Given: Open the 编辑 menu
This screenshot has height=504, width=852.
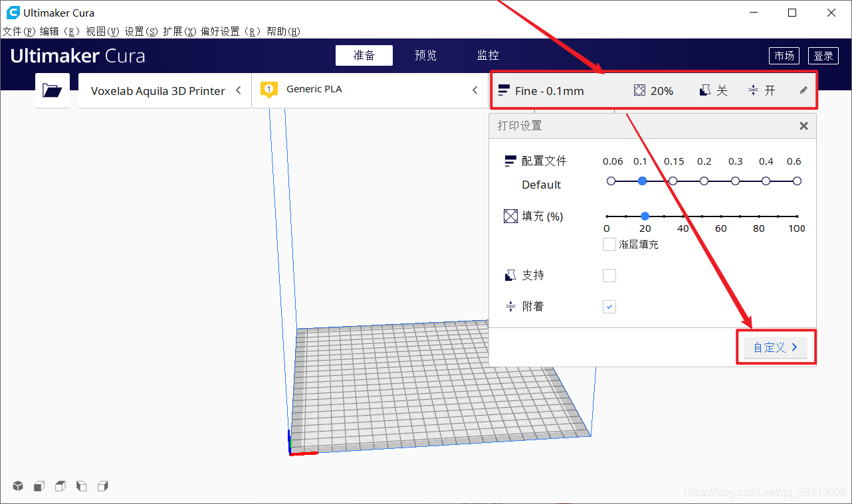Looking at the screenshot, I should (x=60, y=31).
